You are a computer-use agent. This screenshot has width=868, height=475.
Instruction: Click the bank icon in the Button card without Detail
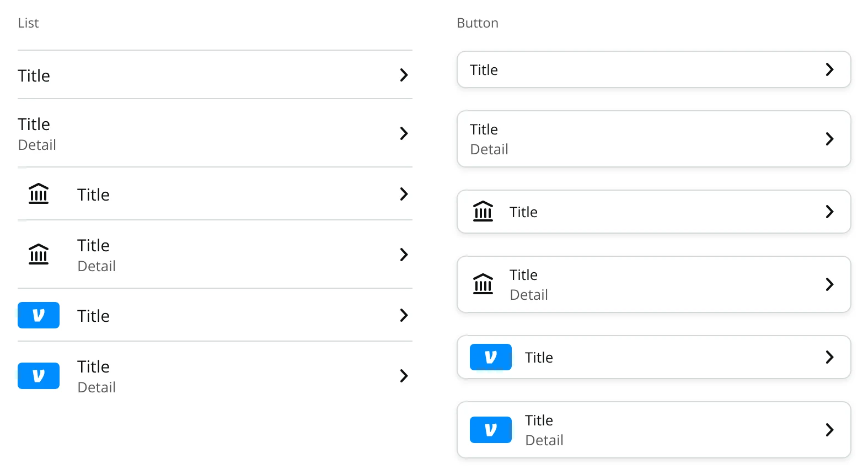point(483,212)
